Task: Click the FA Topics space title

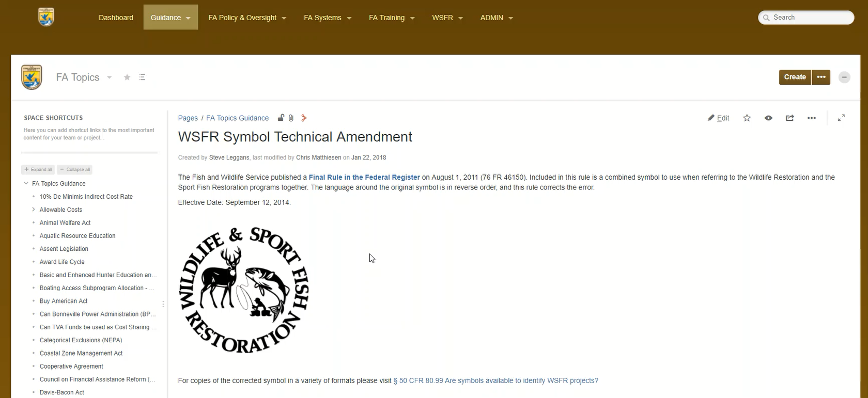Action: 78,77
